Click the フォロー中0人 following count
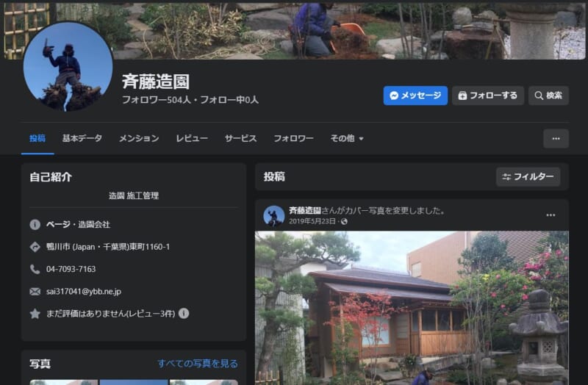Image resolution: width=588 pixels, height=385 pixels. point(229,100)
